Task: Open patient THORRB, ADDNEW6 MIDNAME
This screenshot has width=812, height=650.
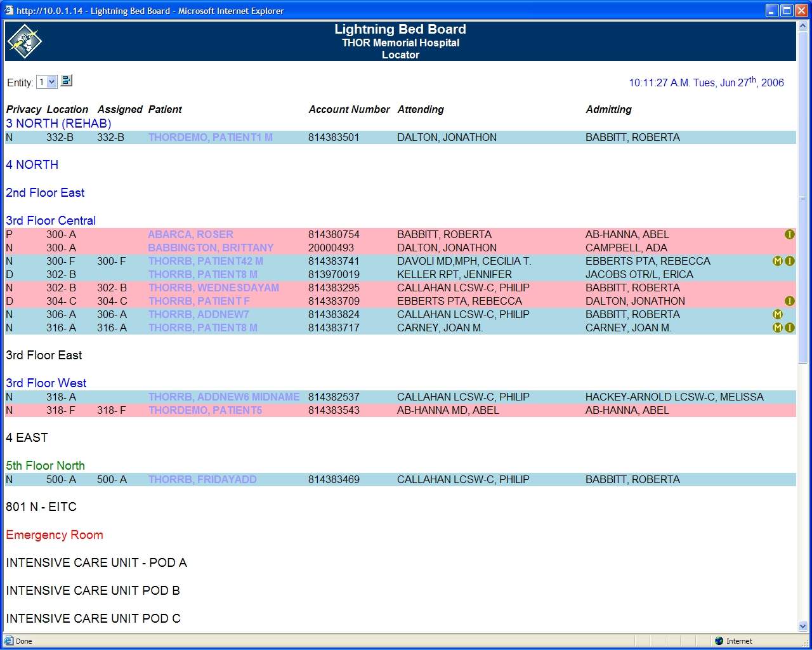Action: [224, 397]
